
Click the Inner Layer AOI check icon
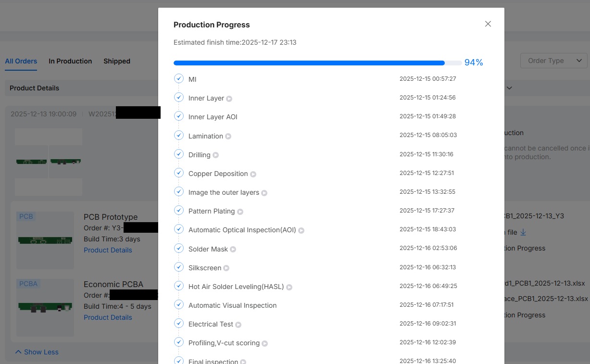(179, 116)
